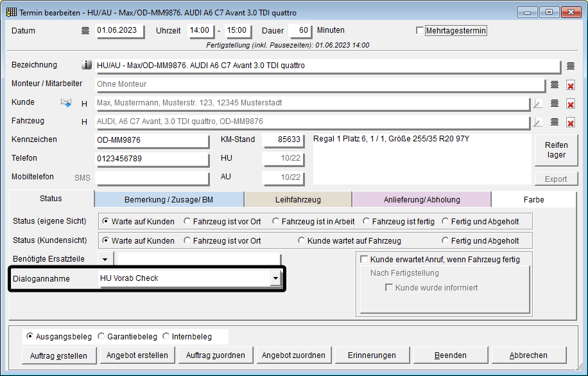Click the AU date field showing 10/22

pyautogui.click(x=282, y=177)
